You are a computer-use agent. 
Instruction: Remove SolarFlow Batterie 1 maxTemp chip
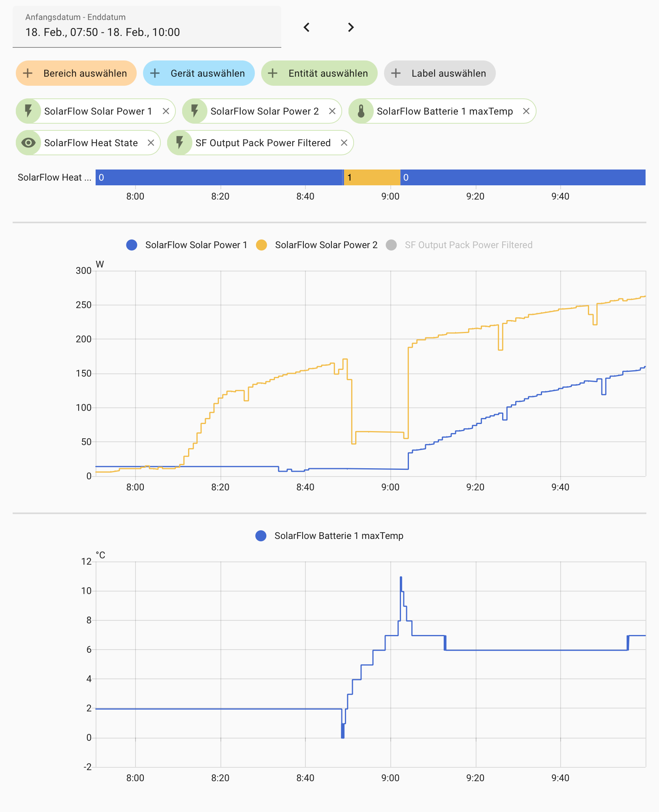[526, 111]
